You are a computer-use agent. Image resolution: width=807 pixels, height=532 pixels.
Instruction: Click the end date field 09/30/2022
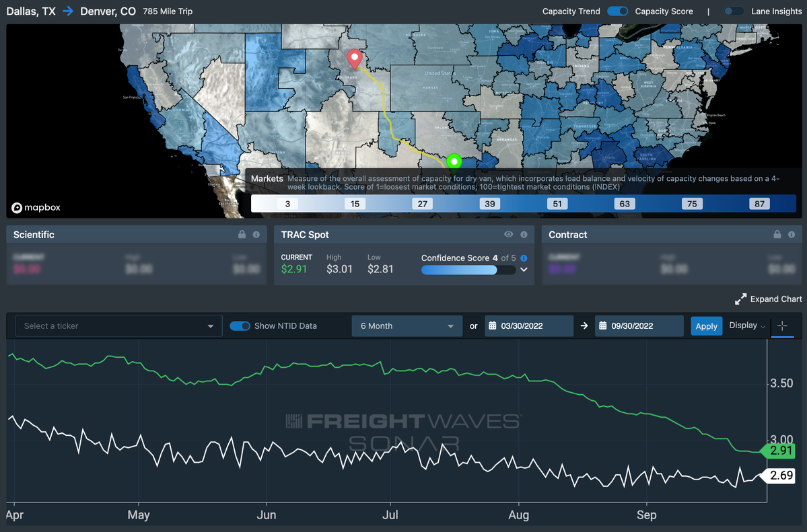639,326
